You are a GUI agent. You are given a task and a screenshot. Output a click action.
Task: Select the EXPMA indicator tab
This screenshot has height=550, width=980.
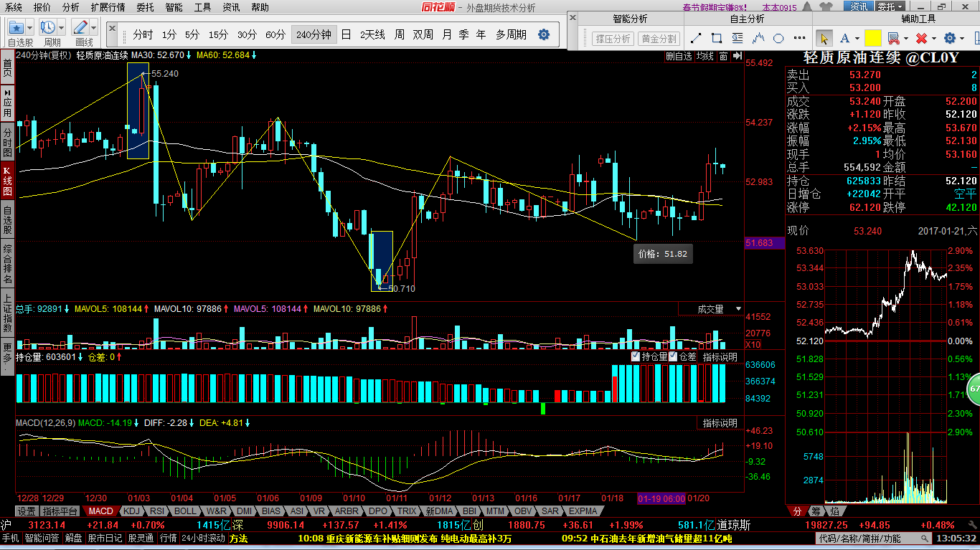pos(583,511)
